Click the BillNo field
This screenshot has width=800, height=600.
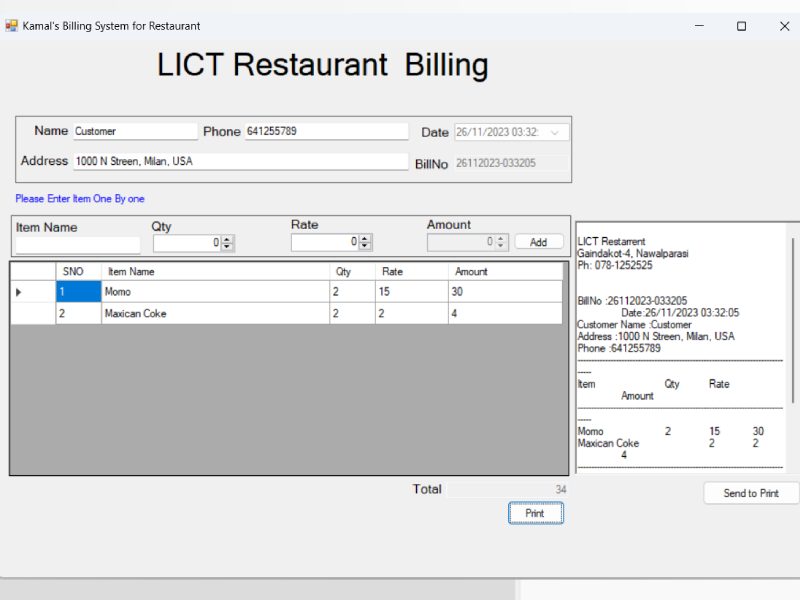coord(510,163)
